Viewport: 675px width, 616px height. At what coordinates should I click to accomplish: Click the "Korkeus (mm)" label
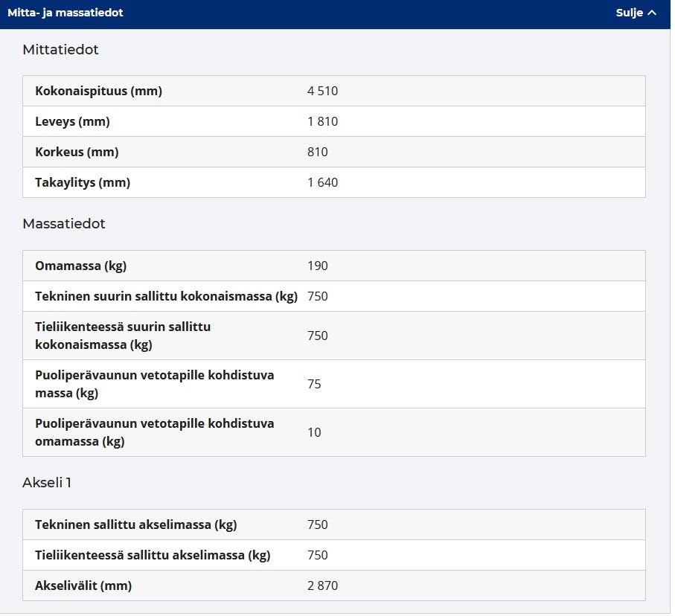77,153
